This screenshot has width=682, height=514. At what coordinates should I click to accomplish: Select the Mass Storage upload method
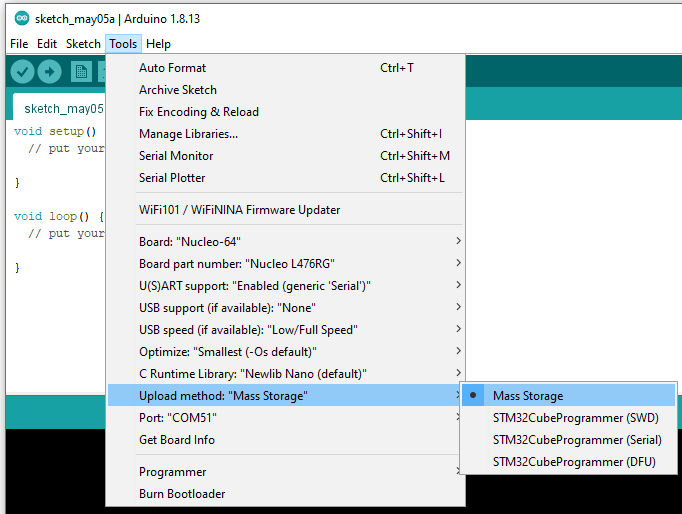528,396
